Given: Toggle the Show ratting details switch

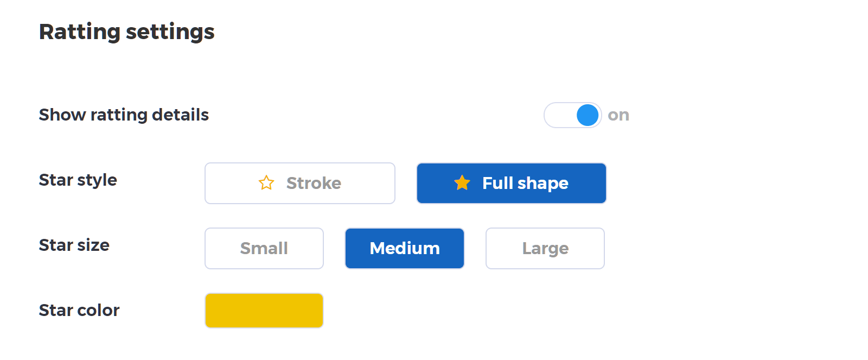Looking at the screenshot, I should pos(572,115).
